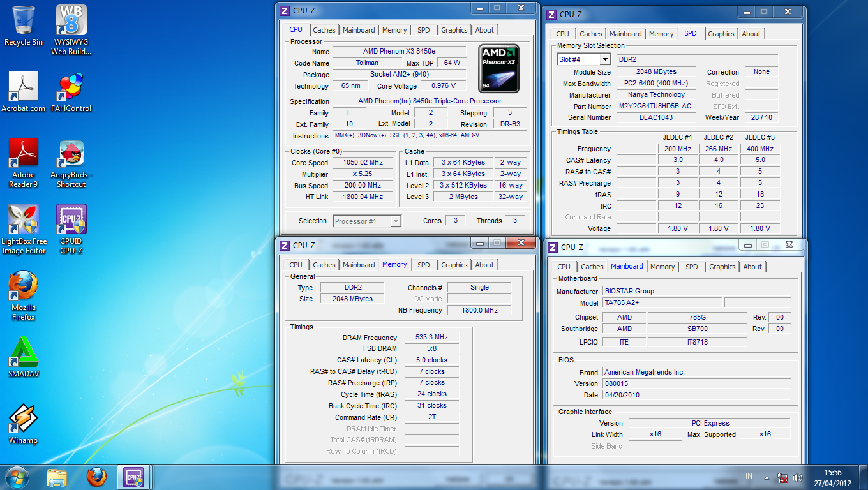
Task: Click the Max Bandwidth PC2-6400 (400 MHz)
Action: point(656,83)
